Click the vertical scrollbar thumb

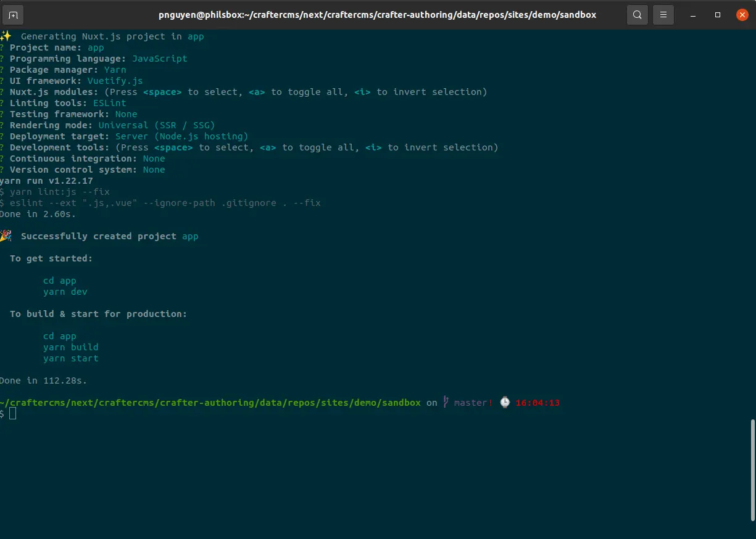click(752, 469)
